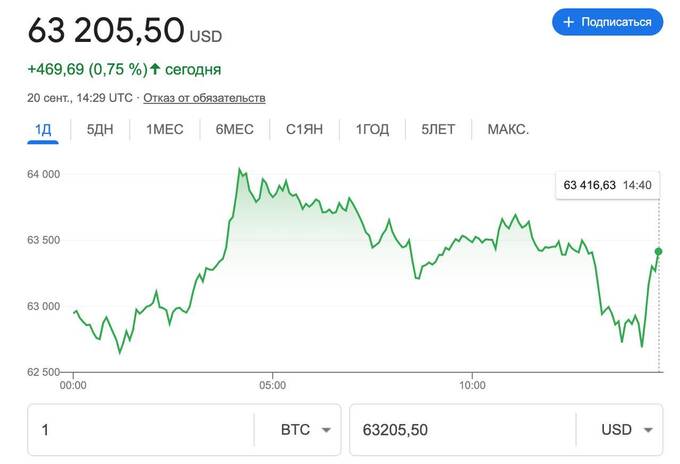Open the Отказ от обязательств disclaimer link
This screenshot has width=680, height=464.
(204, 98)
